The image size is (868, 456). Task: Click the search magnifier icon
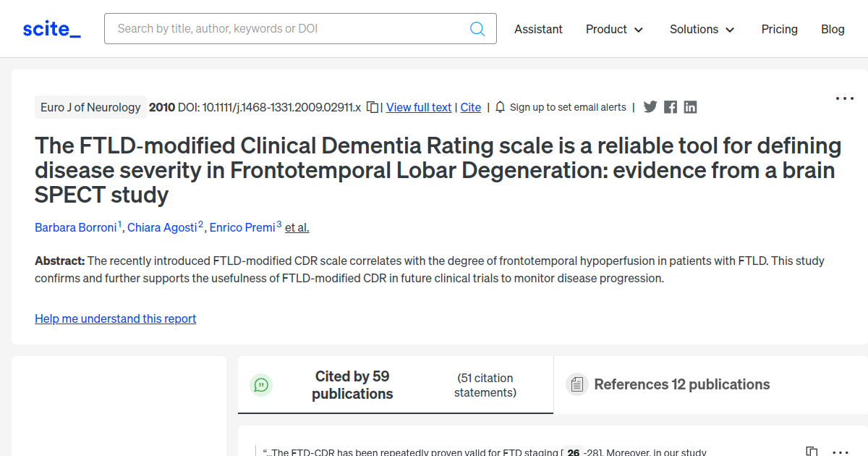pos(477,28)
